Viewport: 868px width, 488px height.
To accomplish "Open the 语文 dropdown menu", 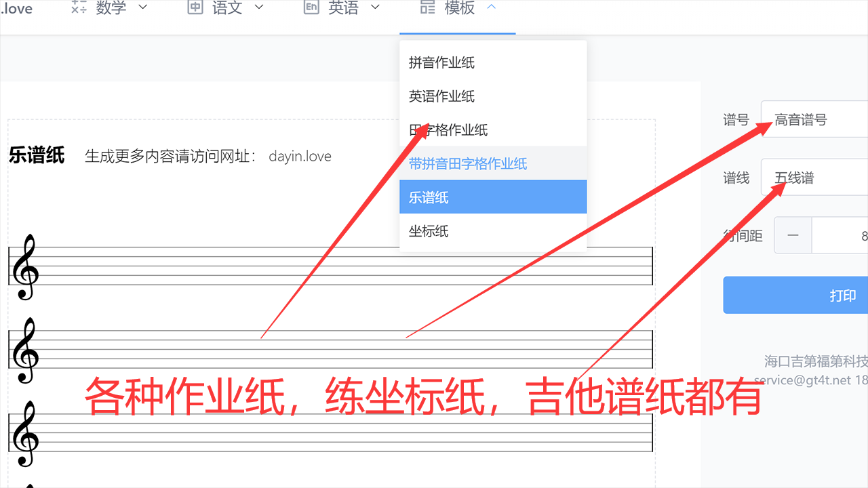I will [258, 7].
